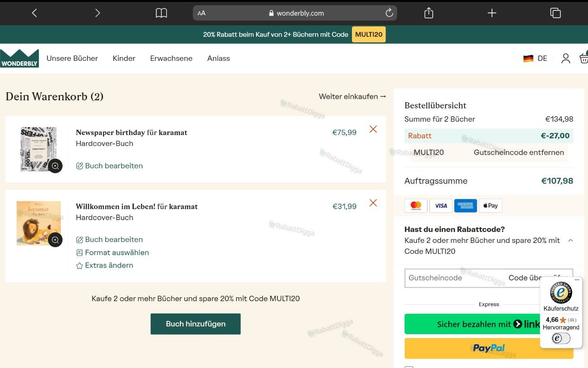This screenshot has width=588, height=368.
Task: Go back using Safari back arrow
Action: (34, 13)
